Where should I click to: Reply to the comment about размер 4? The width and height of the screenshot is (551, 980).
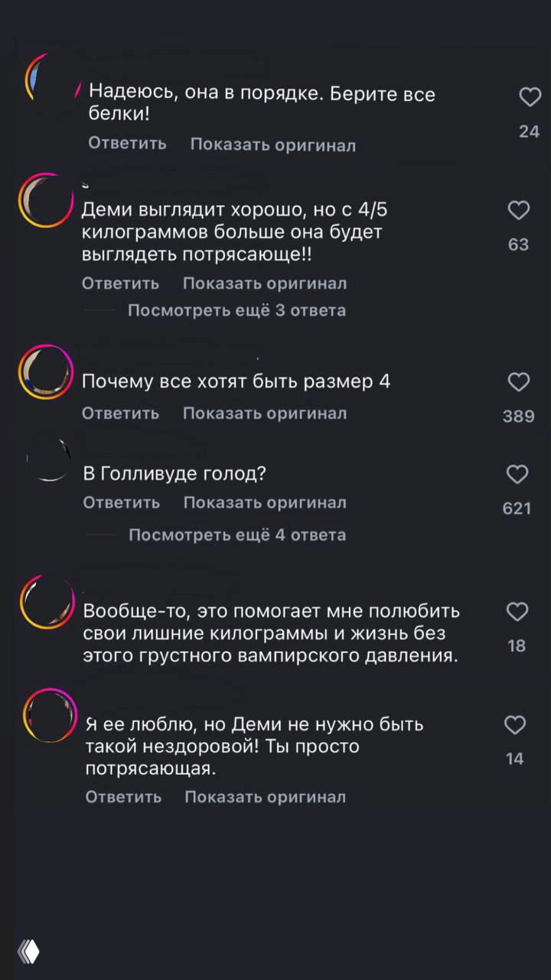pos(120,413)
